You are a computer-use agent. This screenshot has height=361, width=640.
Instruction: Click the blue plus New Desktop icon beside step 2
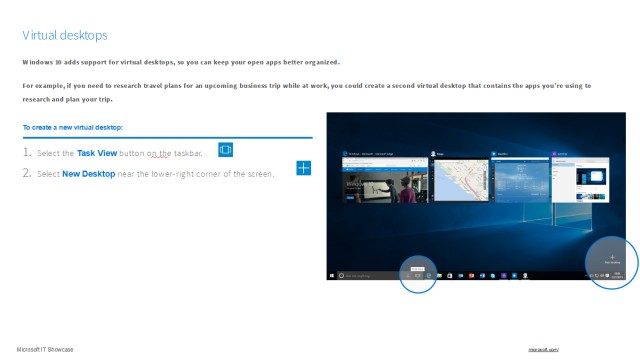tap(303, 168)
